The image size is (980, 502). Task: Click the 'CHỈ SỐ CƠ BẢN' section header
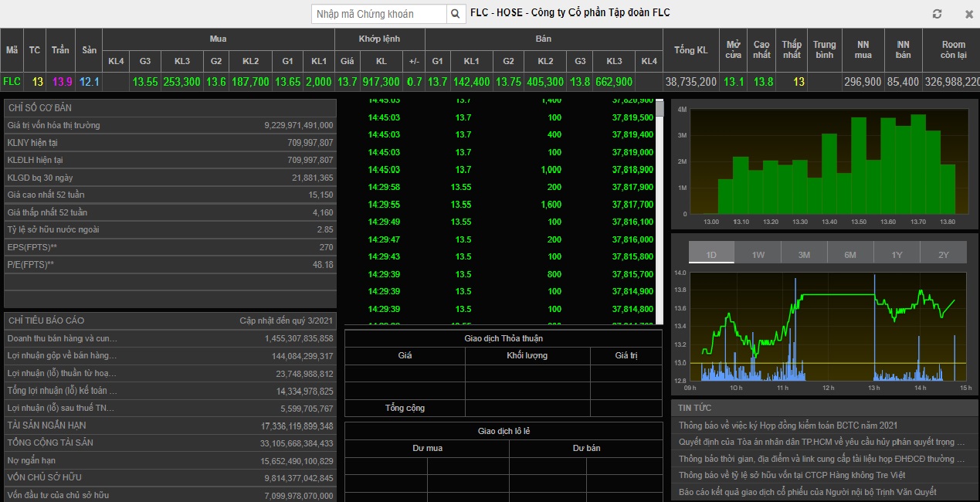pyautogui.click(x=171, y=107)
